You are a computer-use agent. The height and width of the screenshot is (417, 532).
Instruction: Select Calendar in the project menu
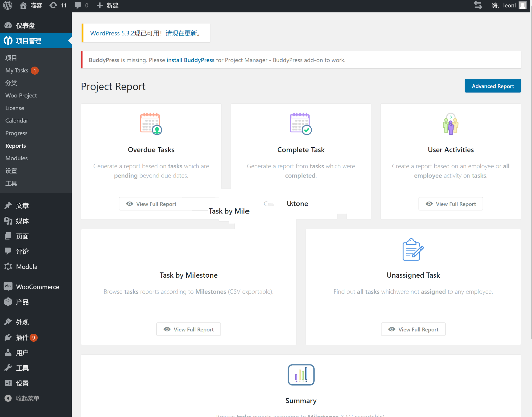[x=16, y=121]
